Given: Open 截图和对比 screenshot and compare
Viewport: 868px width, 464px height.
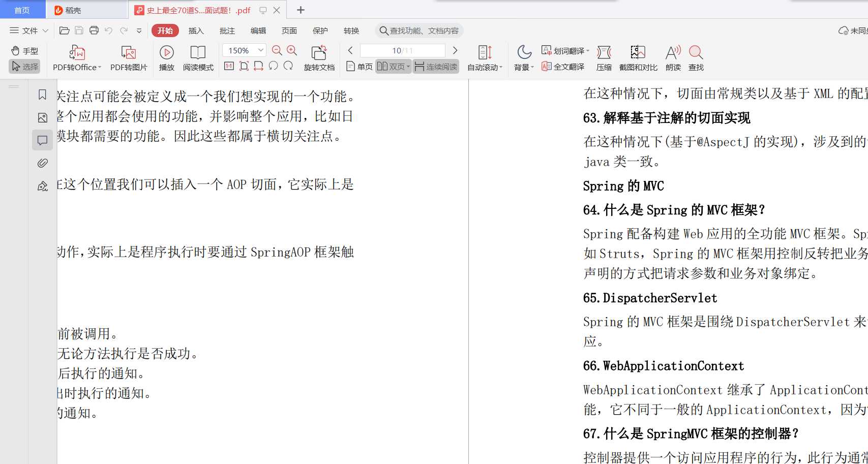Looking at the screenshot, I should (638, 58).
